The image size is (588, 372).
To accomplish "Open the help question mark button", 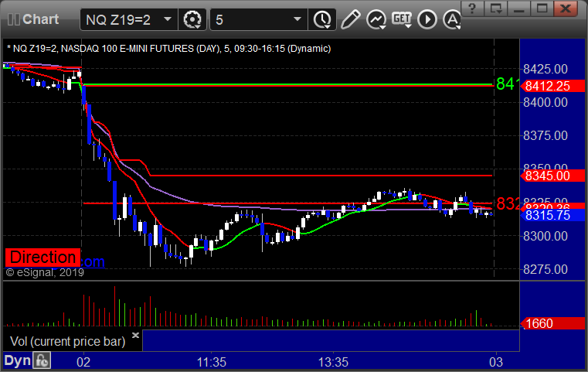I will coord(473,9).
